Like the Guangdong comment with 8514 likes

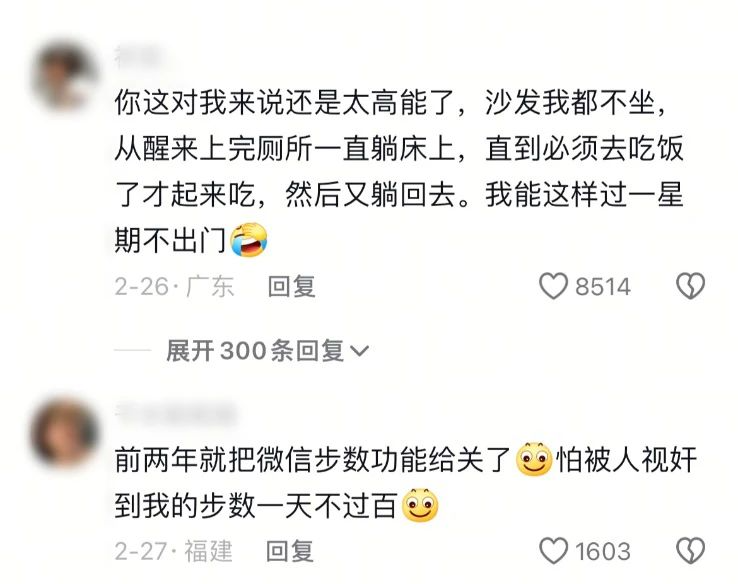click(553, 286)
